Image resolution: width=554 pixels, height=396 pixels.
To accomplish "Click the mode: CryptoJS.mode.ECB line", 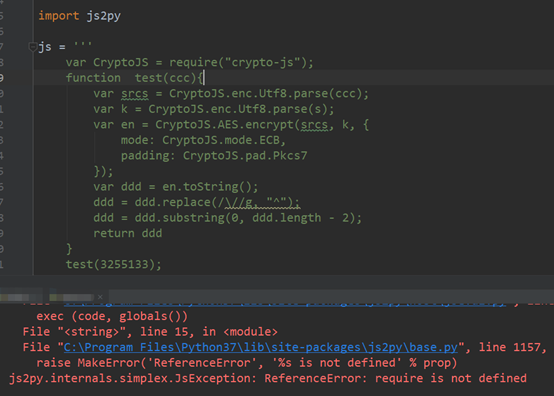I will pos(203,140).
